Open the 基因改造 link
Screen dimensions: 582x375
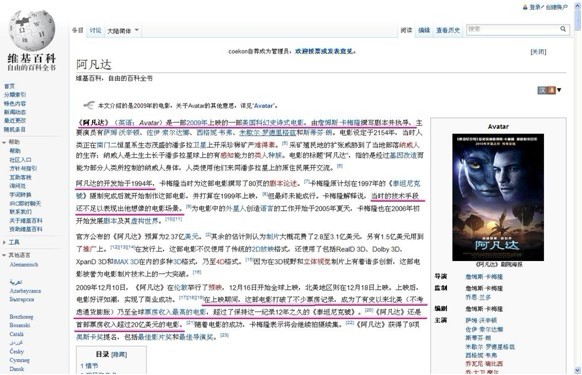click(403, 155)
